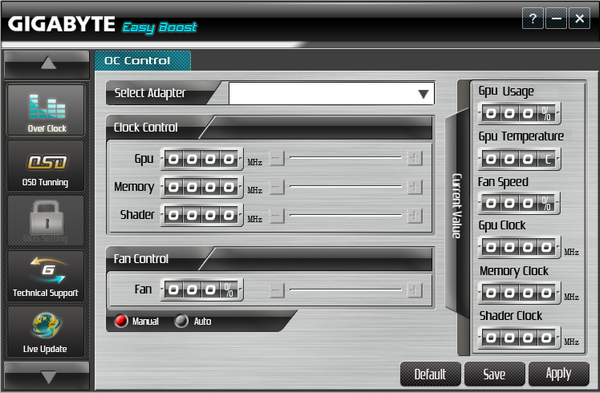Switch to the OC Control tab
This screenshot has width=600, height=393.
point(143,60)
